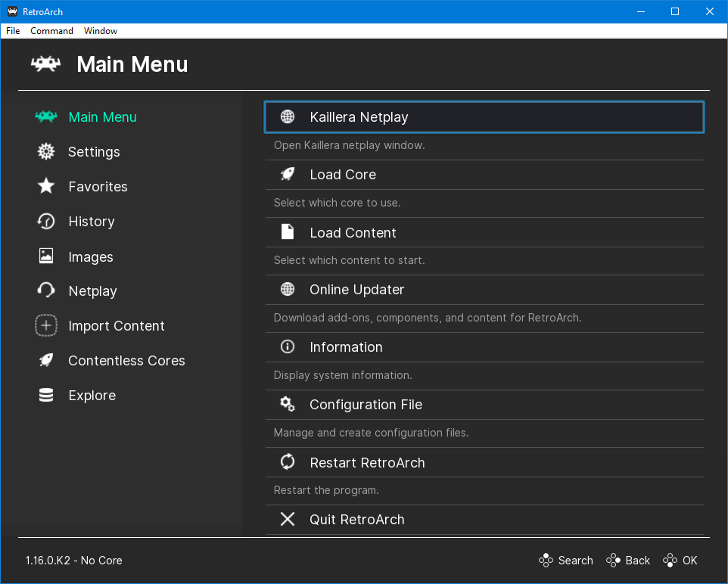Select the Load Core entry
Image resolution: width=728 pixels, height=584 pixels.
(x=484, y=175)
